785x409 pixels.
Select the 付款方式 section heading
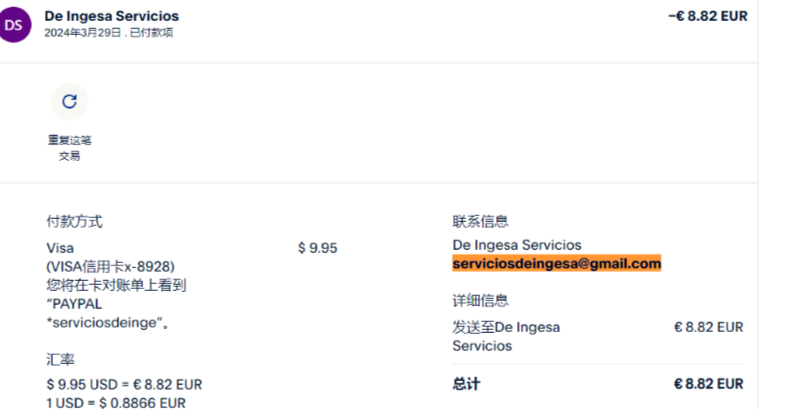pos(74,221)
